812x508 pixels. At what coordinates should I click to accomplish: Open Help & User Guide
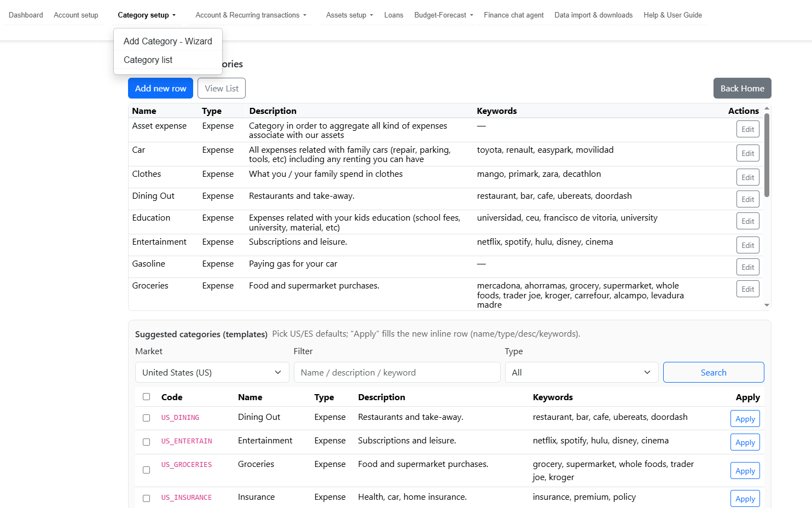(673, 15)
